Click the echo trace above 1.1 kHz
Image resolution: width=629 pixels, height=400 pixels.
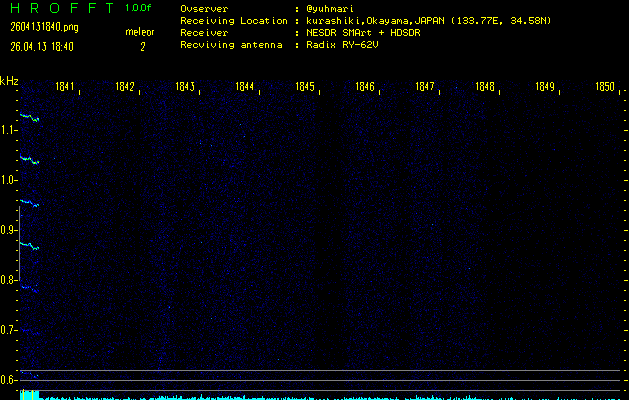(29, 118)
